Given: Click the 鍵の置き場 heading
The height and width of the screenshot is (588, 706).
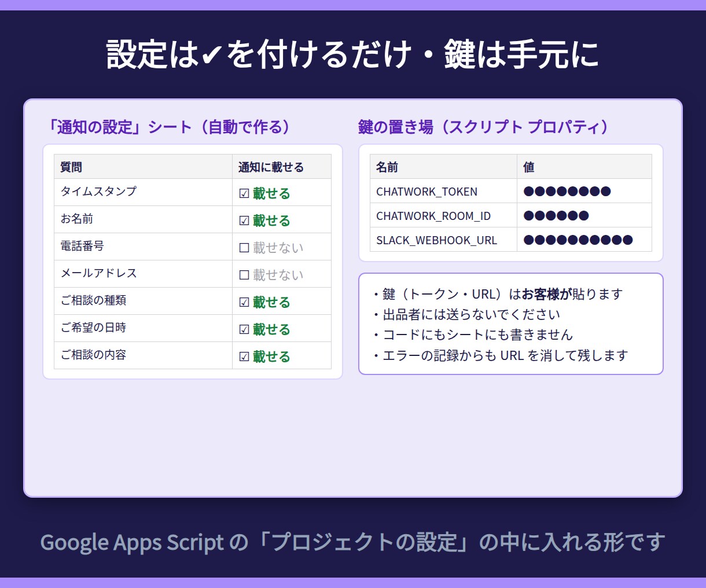Looking at the screenshot, I should (484, 127).
